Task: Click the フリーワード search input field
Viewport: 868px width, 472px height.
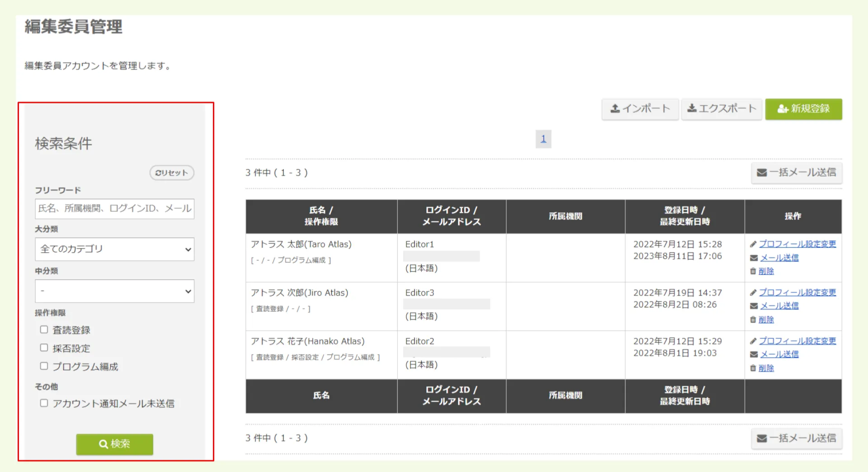Action: click(114, 209)
